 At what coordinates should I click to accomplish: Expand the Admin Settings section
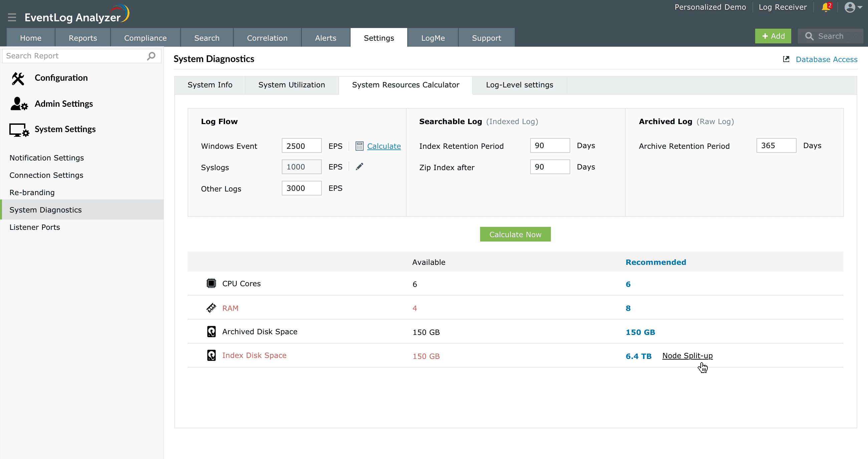coord(64,104)
